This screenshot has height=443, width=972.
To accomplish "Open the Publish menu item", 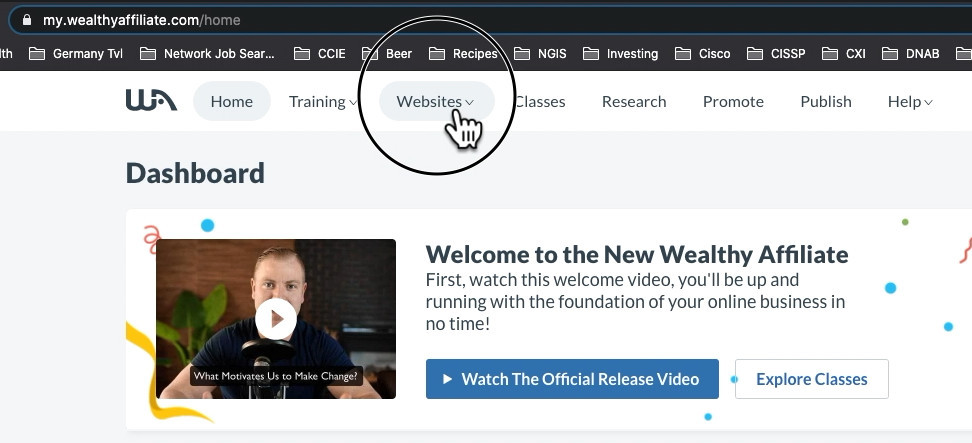I will coord(826,102).
